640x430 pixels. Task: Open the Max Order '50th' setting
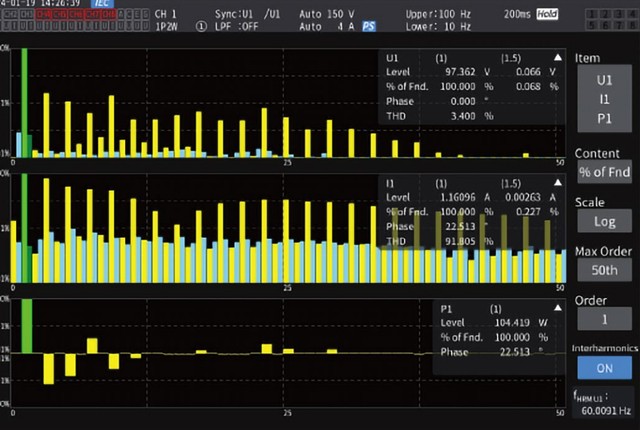pyautogui.click(x=604, y=270)
